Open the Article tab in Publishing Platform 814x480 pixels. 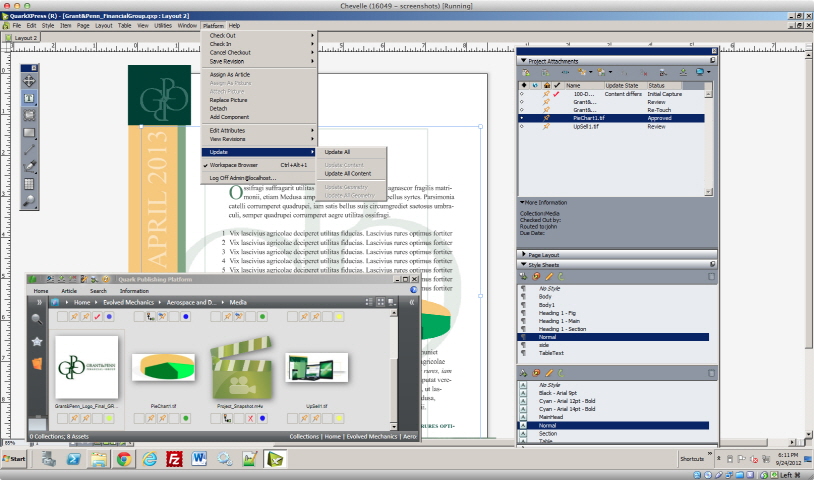click(x=69, y=291)
